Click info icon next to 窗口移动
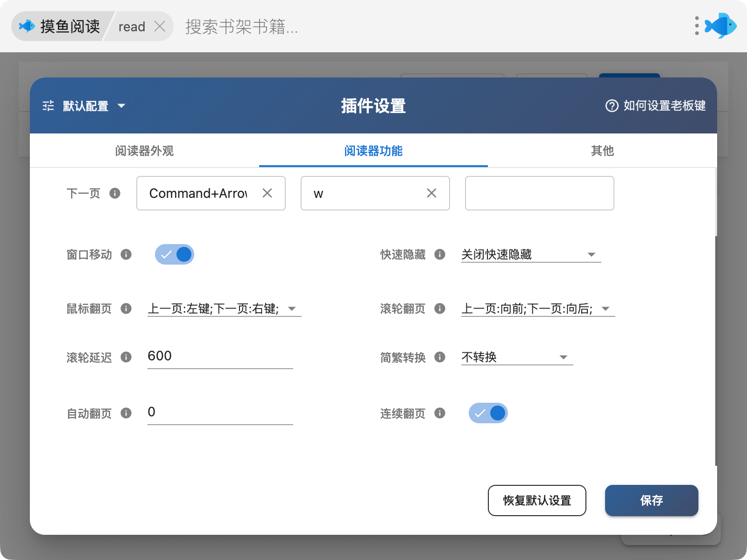The width and height of the screenshot is (747, 560). tap(126, 254)
